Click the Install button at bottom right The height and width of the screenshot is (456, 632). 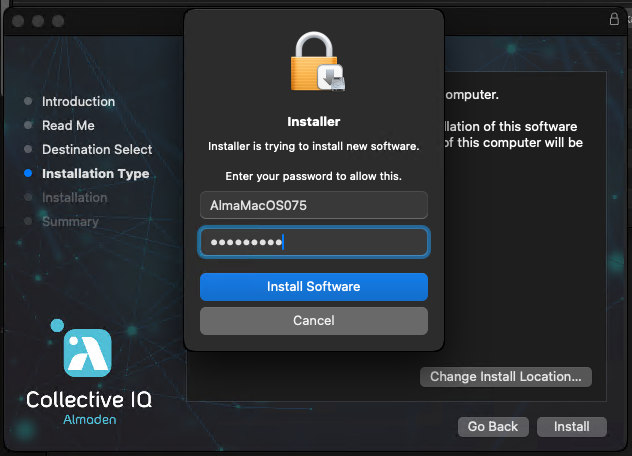click(571, 427)
